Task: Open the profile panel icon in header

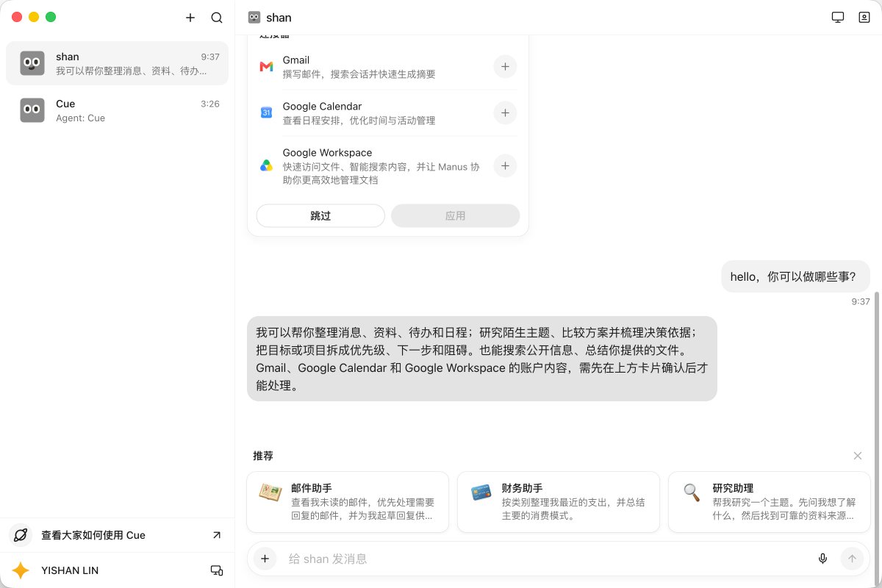Action: tap(864, 17)
